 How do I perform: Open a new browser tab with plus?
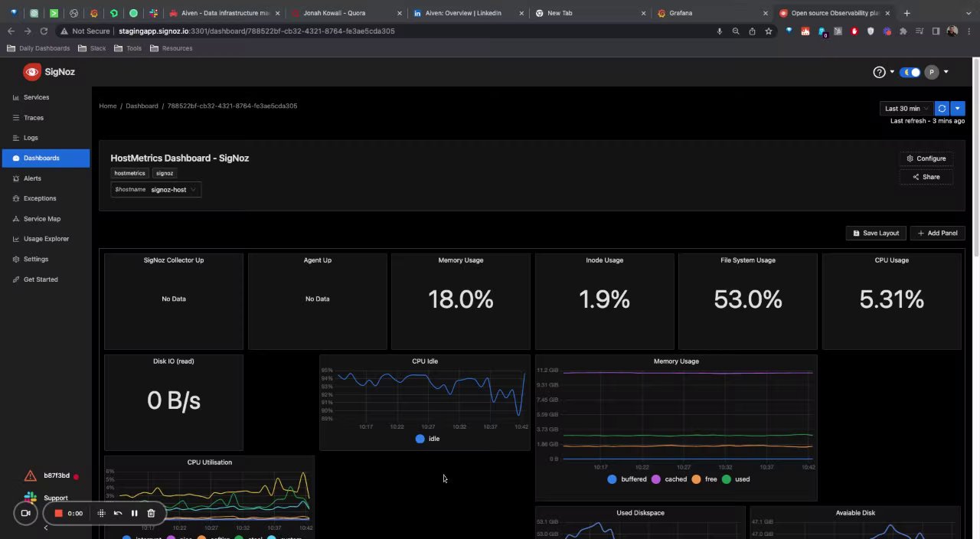pos(906,13)
